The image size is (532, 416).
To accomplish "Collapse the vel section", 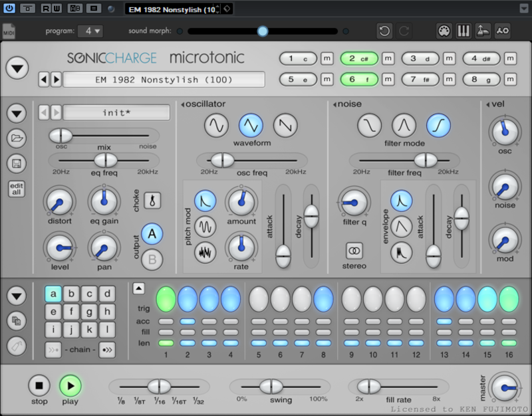I will pos(488,104).
